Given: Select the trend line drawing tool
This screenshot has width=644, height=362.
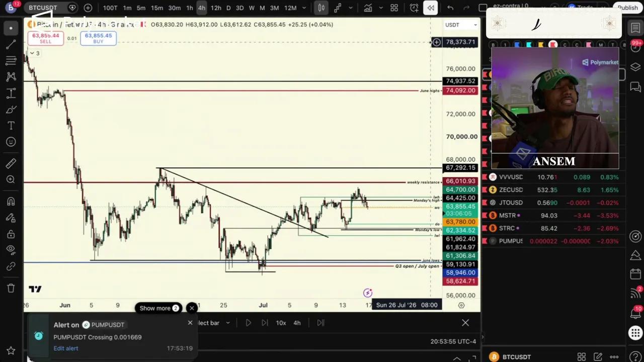Looking at the screenshot, I should 11,45.
